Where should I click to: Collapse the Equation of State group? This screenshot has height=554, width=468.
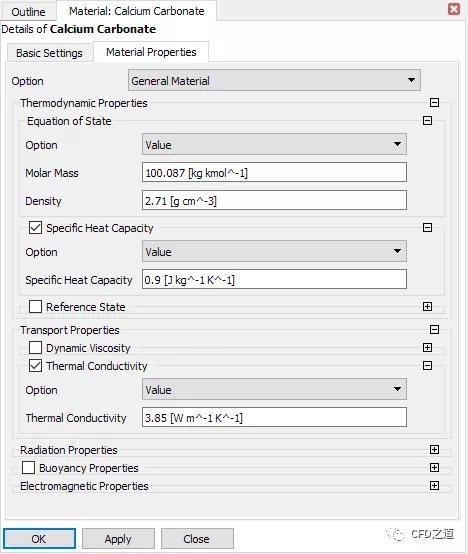coord(427,121)
